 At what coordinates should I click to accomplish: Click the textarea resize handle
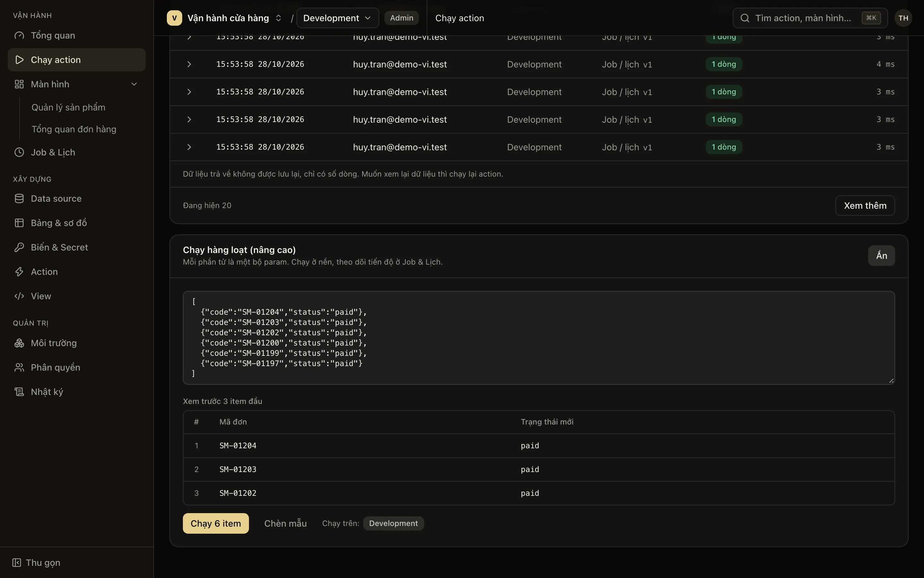(x=891, y=381)
